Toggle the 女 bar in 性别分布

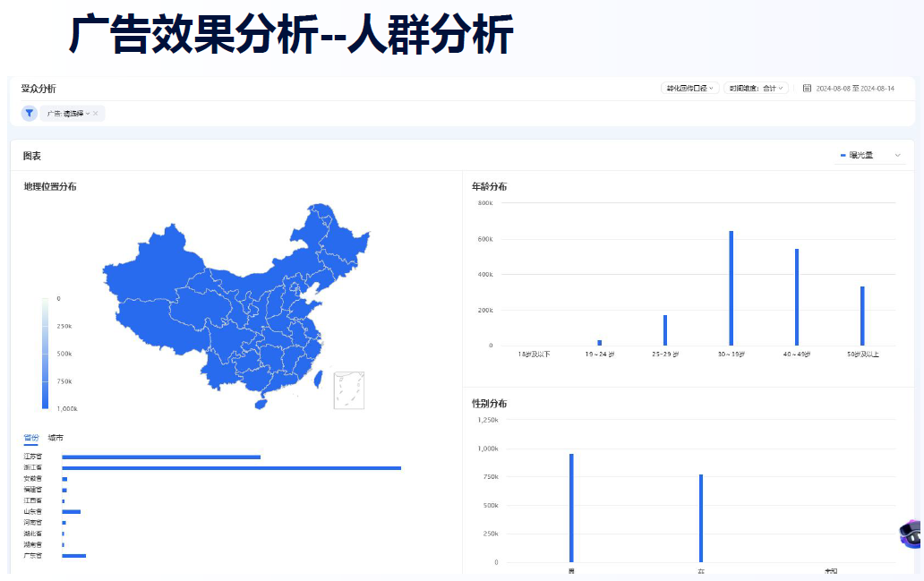click(x=699, y=519)
